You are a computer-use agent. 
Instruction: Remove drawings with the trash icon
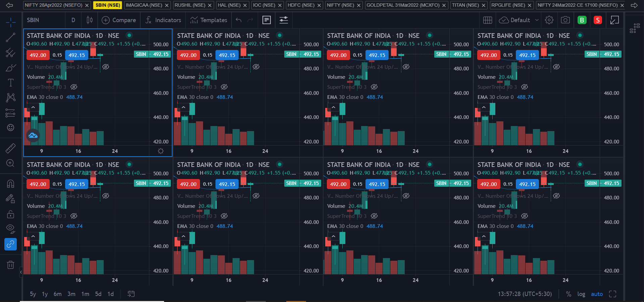[10, 265]
